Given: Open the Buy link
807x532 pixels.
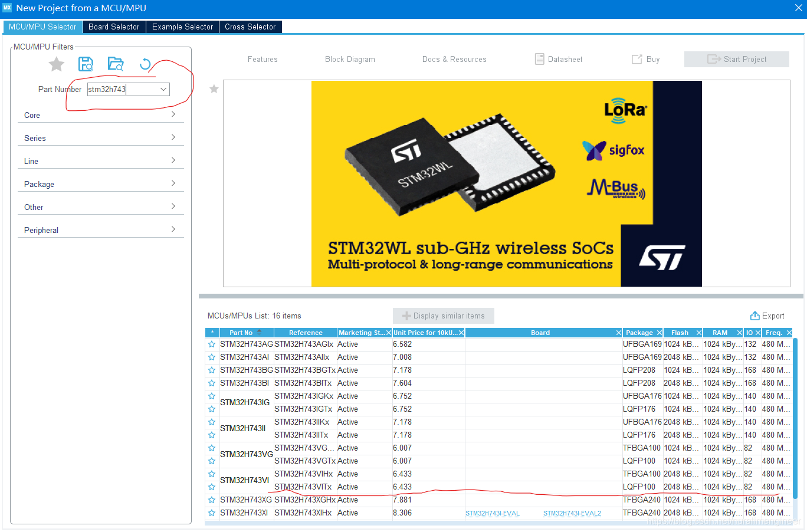Looking at the screenshot, I should click(x=646, y=59).
